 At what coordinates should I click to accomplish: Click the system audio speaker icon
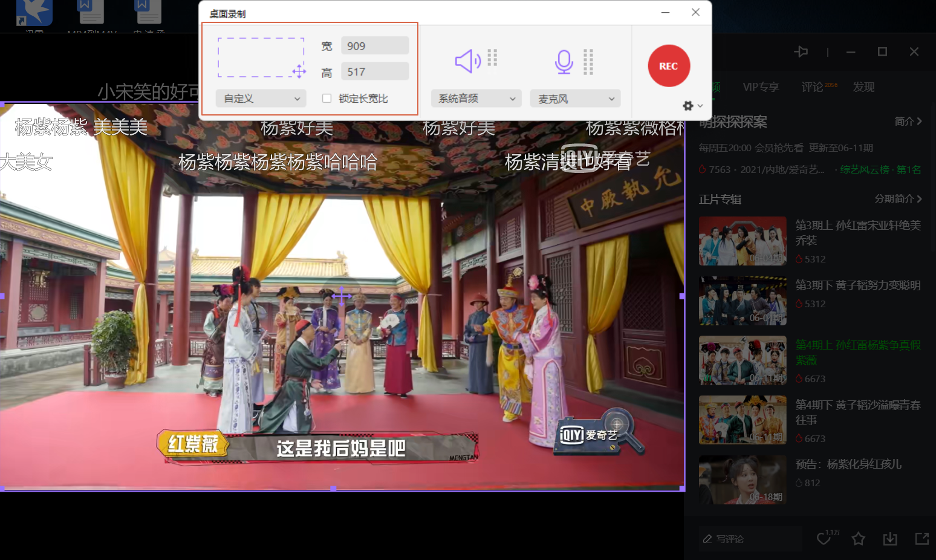click(x=467, y=61)
